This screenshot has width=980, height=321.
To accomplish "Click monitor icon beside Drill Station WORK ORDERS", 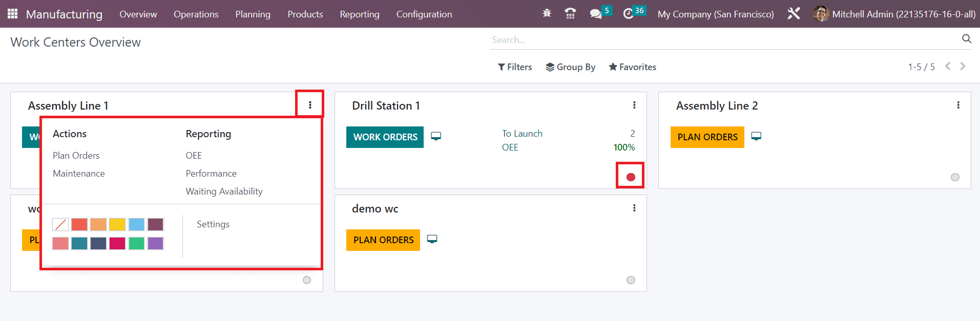I will (x=436, y=136).
